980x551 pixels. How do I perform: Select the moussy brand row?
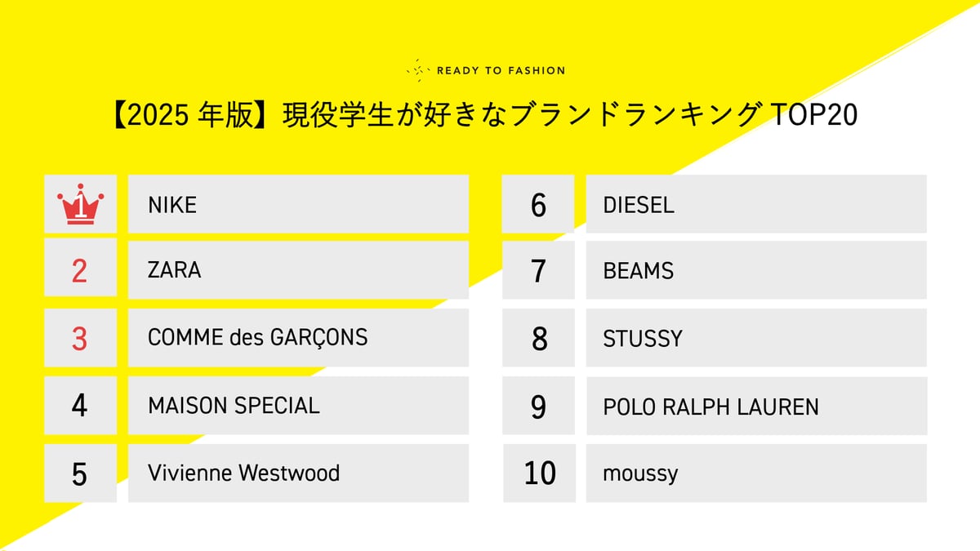(x=755, y=473)
